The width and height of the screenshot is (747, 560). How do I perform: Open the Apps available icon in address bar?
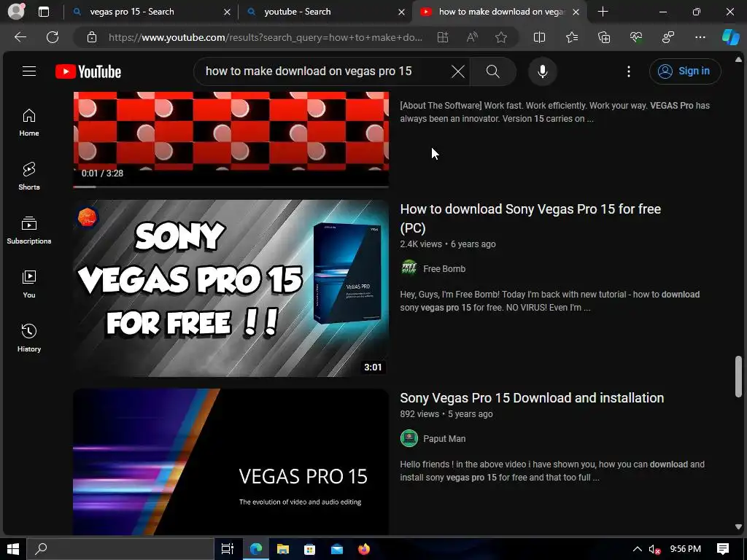[443, 37]
